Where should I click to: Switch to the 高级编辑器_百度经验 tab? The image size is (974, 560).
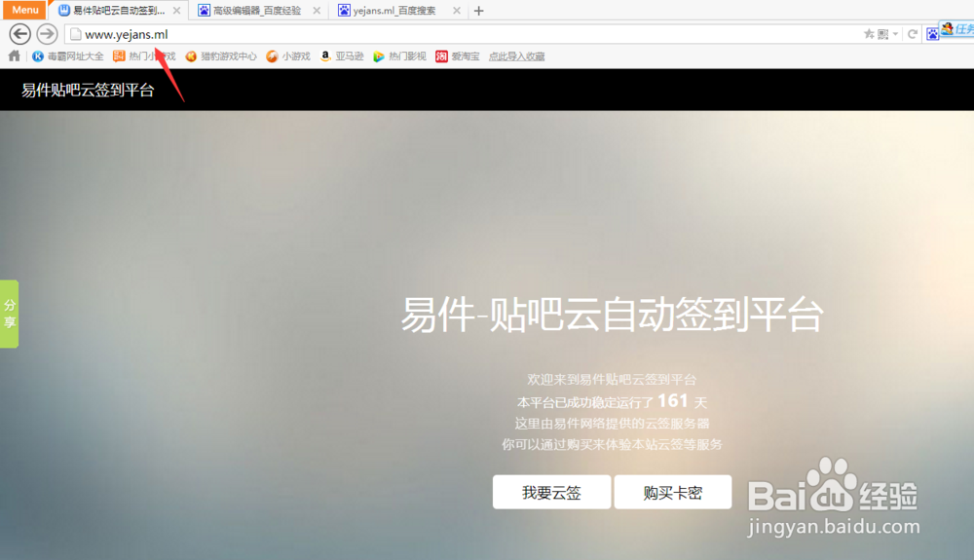pyautogui.click(x=256, y=11)
